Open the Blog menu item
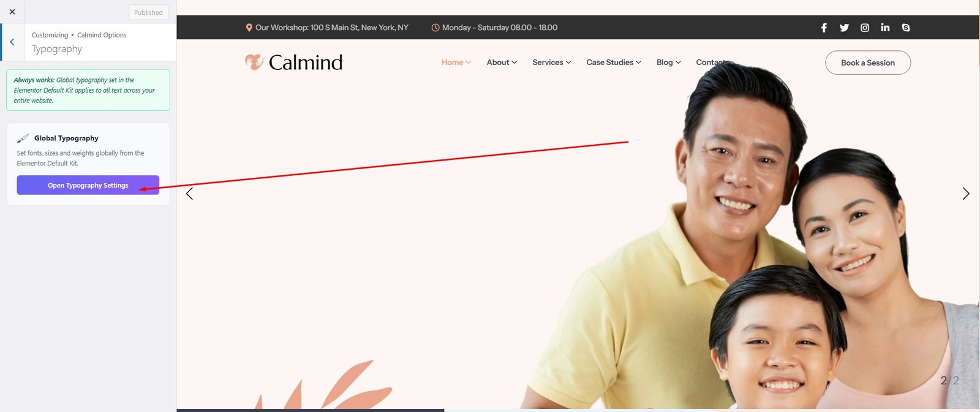 pyautogui.click(x=668, y=63)
